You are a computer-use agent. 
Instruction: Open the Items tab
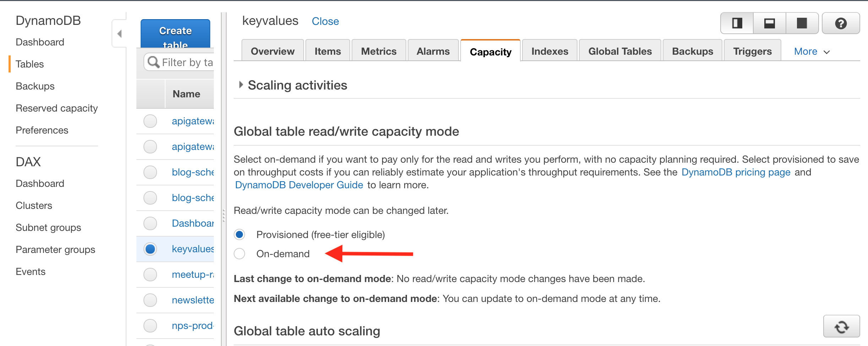tap(327, 51)
